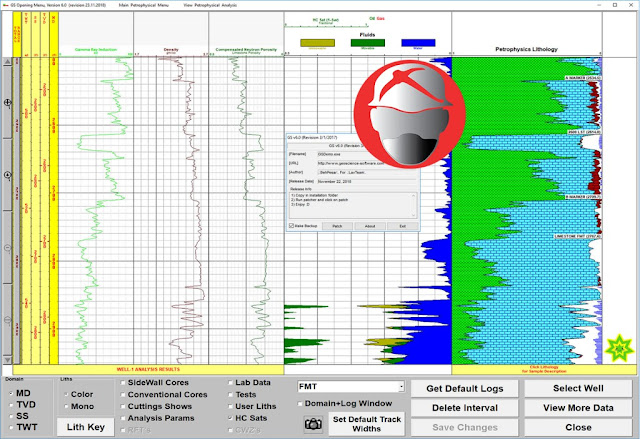The height and width of the screenshot is (439, 640).
Task: Click the Release Info scrollbar down arrow
Action: pos(414,215)
